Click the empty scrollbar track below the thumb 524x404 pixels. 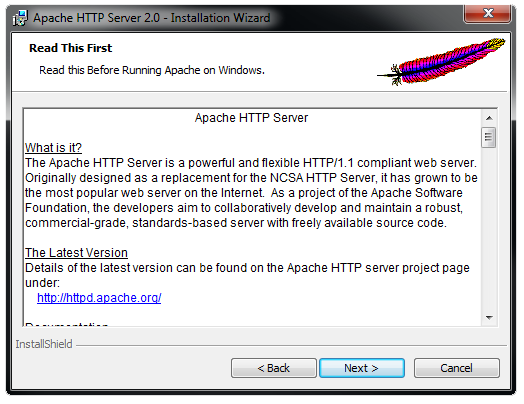click(489, 229)
